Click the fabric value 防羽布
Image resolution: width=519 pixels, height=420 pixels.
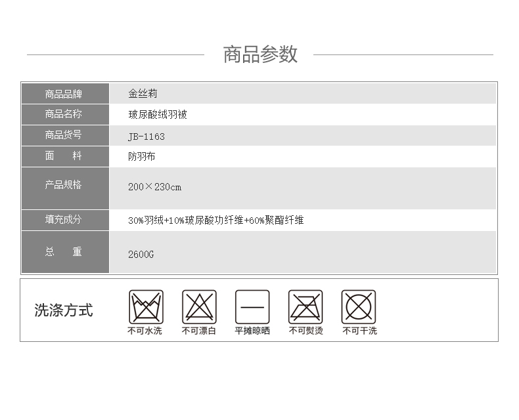[x=142, y=156]
